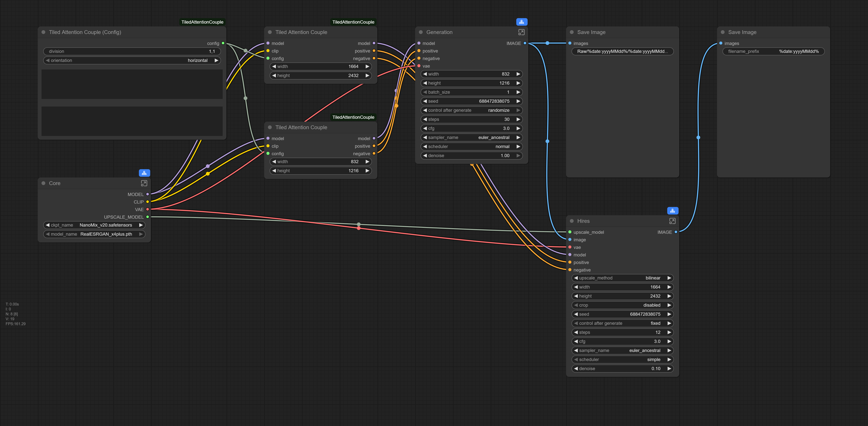868x426 pixels.
Task: Click the subgraph badge above Core node
Action: point(144,173)
